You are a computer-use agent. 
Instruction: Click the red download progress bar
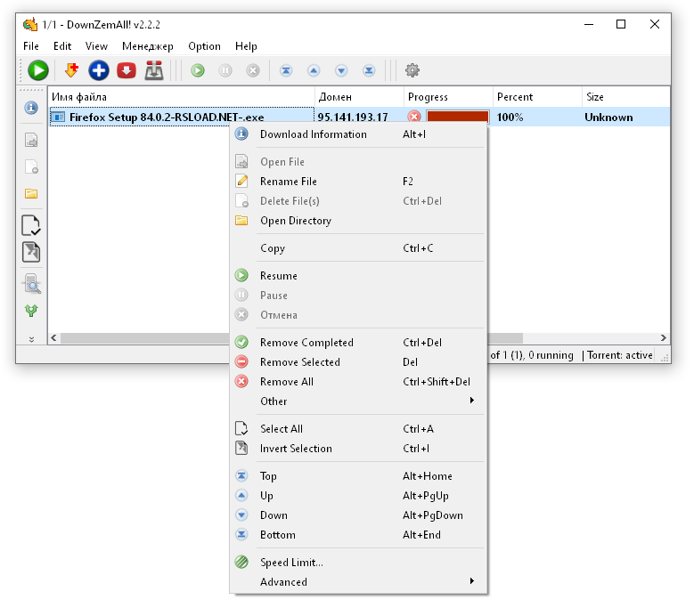coord(458,117)
